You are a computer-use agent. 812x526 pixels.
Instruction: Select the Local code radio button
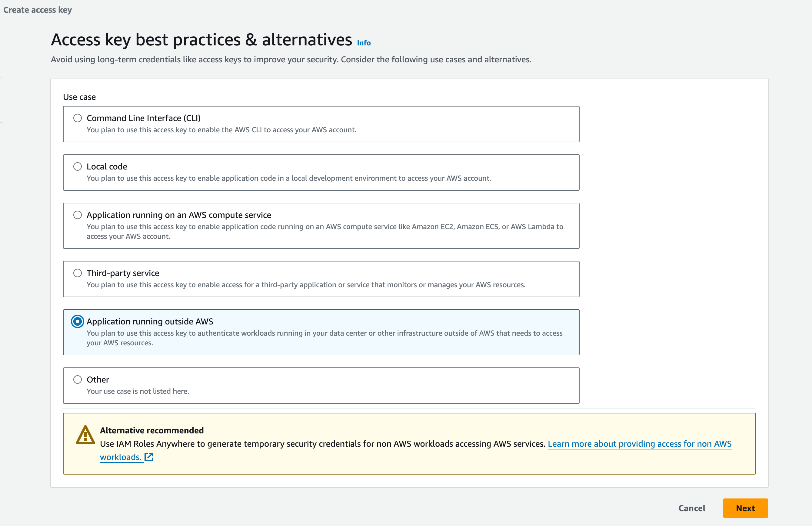78,166
